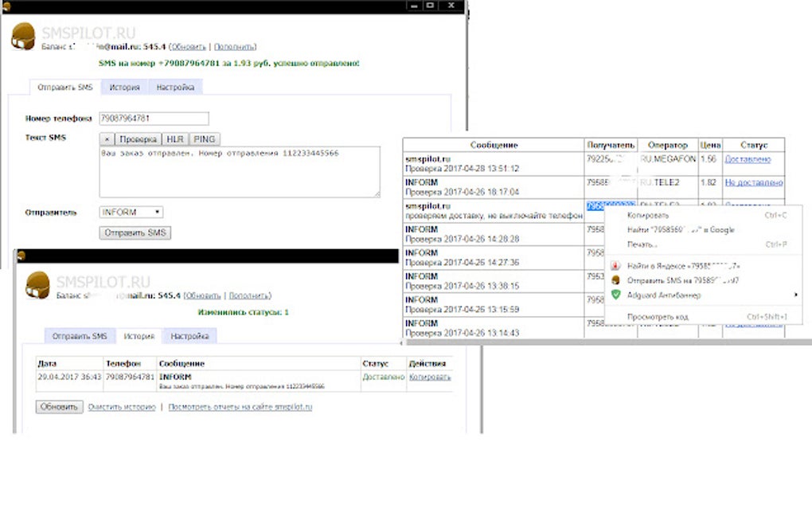Click message 'Проверка 2017-04-26 13:38:15'
This screenshot has height=508, width=812.
tap(462, 286)
